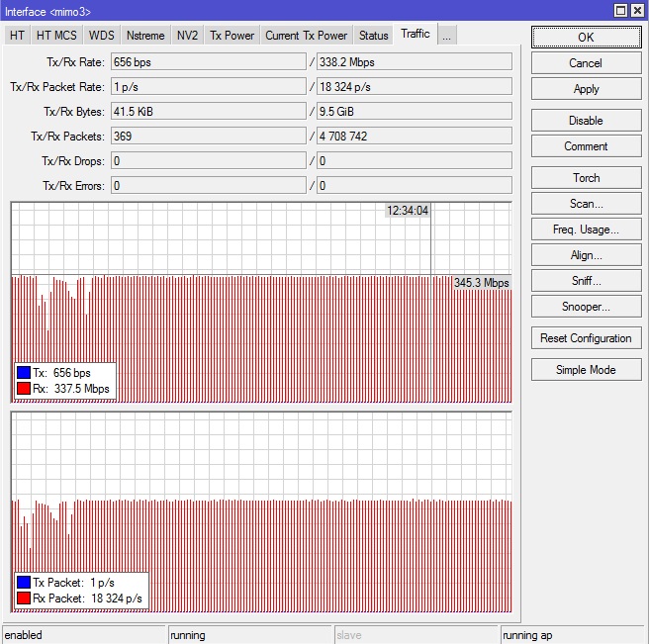
Task: Open the Snooper... tool
Action: (586, 307)
